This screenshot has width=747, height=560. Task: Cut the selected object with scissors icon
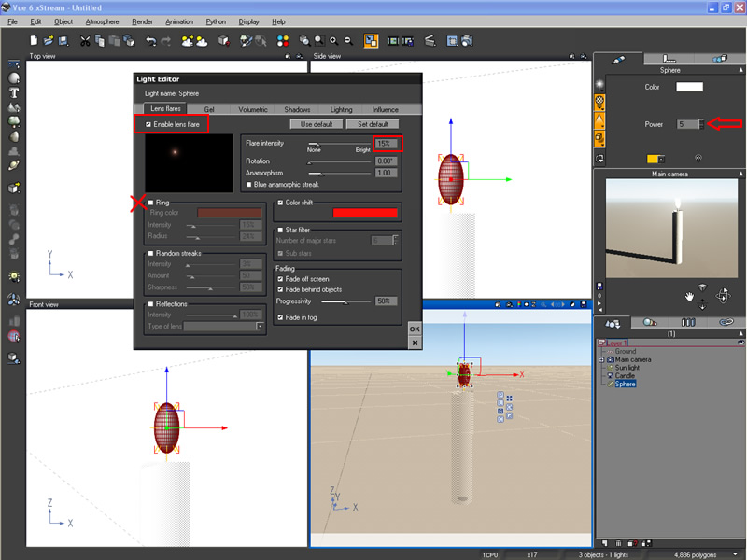pyautogui.click(x=85, y=41)
